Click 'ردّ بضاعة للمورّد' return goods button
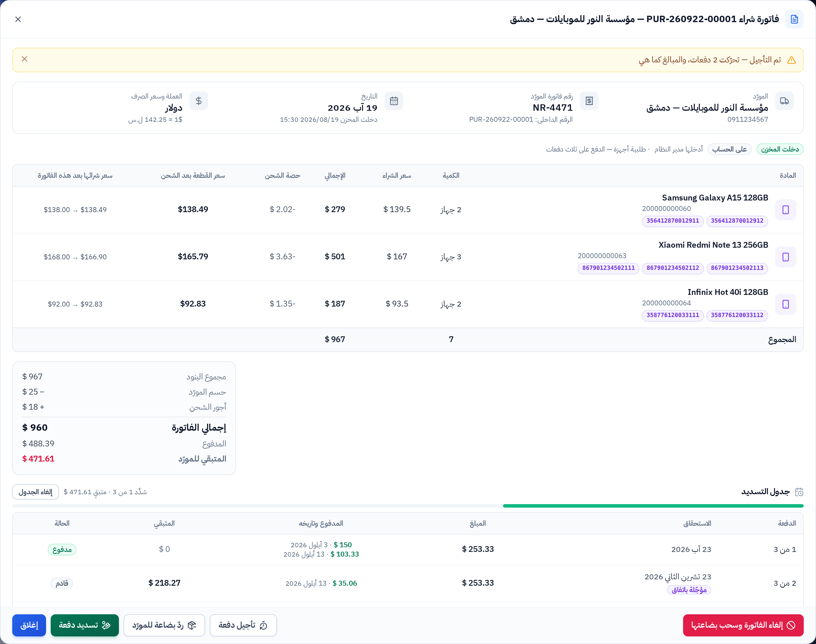 point(164,625)
